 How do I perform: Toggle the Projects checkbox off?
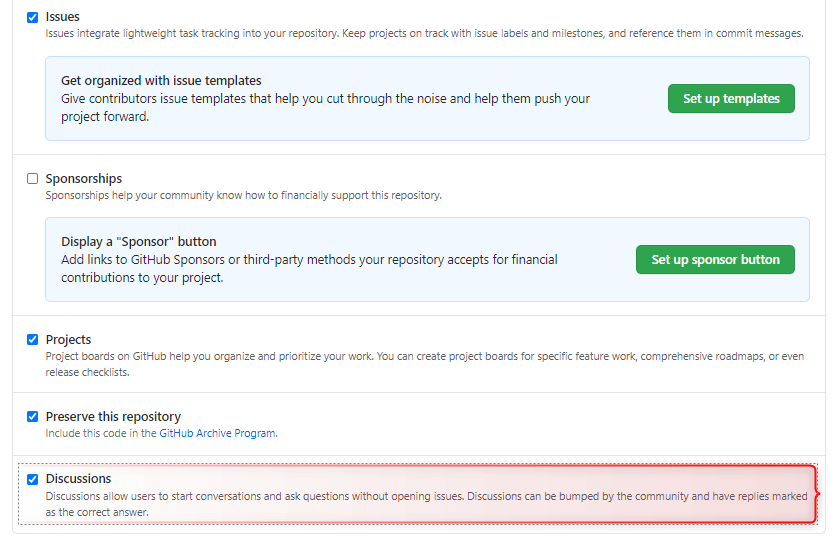[x=33, y=340]
